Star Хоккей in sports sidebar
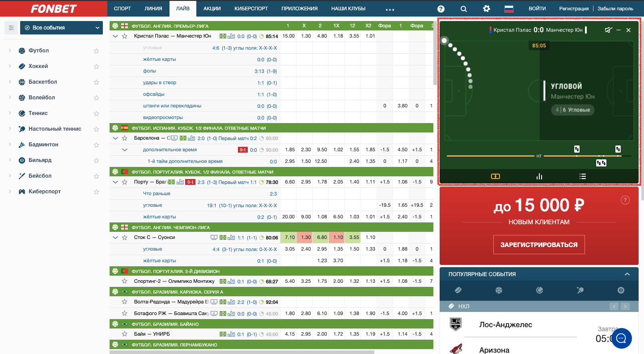Viewport: 644px width, 354px height. pos(96,66)
